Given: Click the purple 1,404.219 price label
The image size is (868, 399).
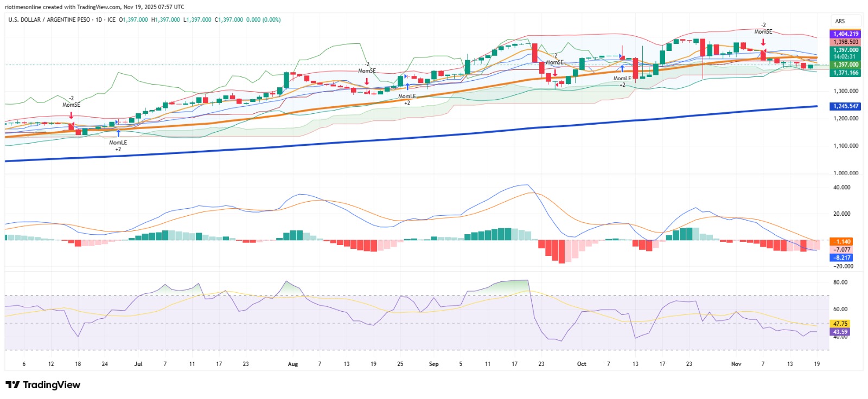Looking at the screenshot, I should click(x=846, y=34).
